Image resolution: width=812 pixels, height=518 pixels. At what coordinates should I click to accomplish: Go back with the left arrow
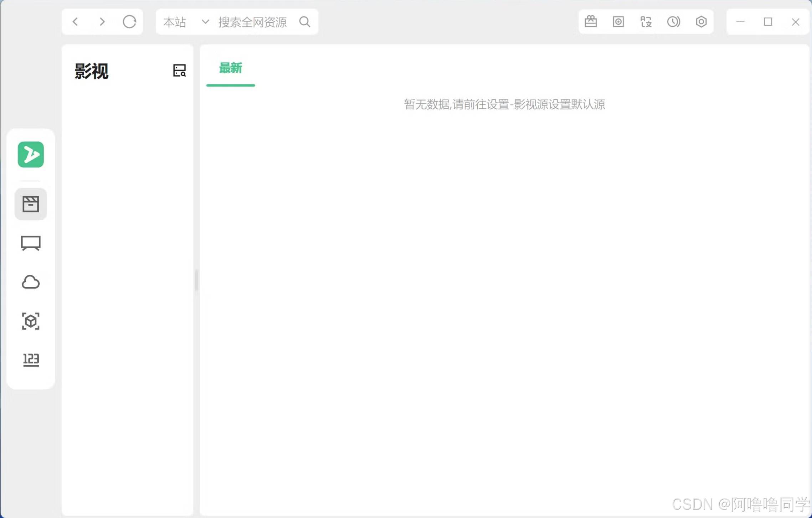coord(75,22)
